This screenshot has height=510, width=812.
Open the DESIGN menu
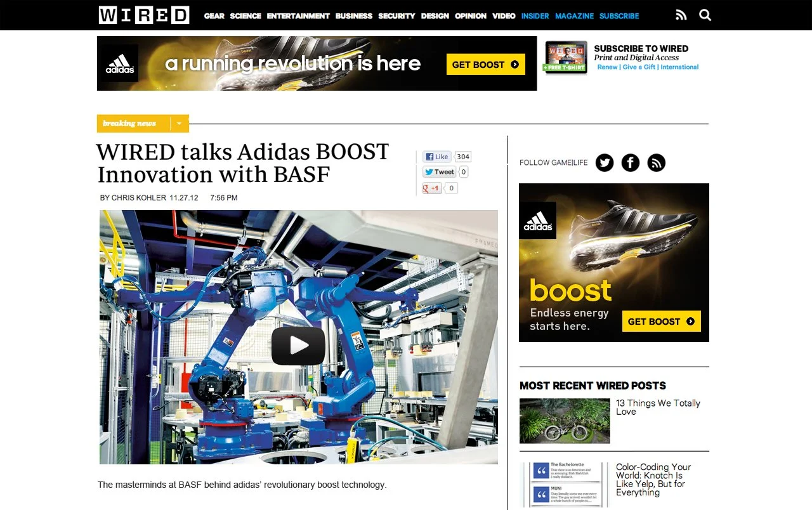point(435,16)
